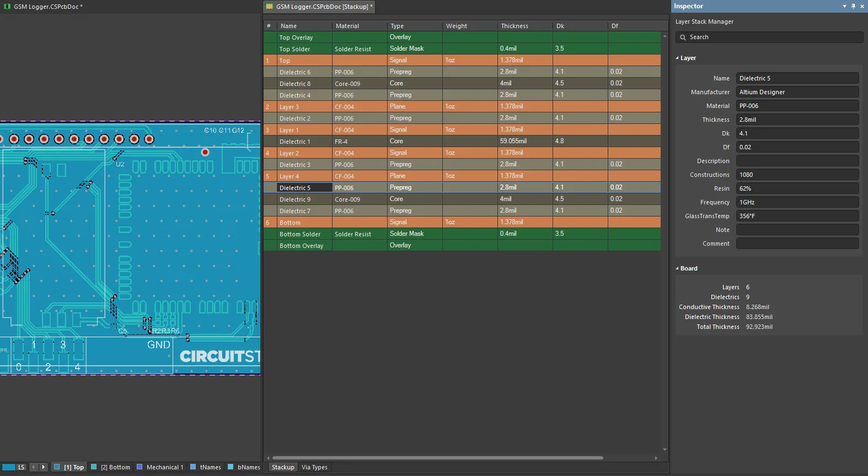Select the Bottom Overlay row
The image size is (868, 476).
pos(462,246)
